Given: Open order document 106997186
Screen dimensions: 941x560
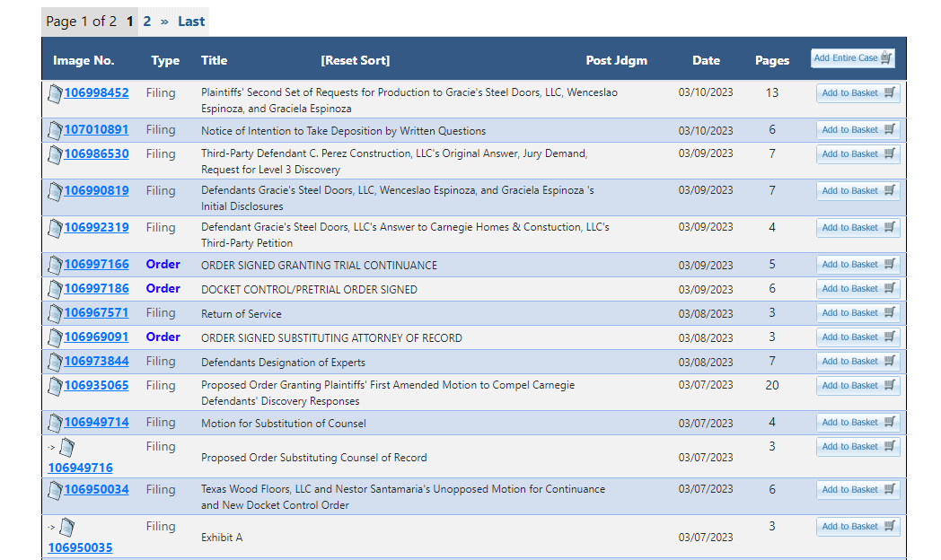Looking at the screenshot, I should pyautogui.click(x=97, y=288).
